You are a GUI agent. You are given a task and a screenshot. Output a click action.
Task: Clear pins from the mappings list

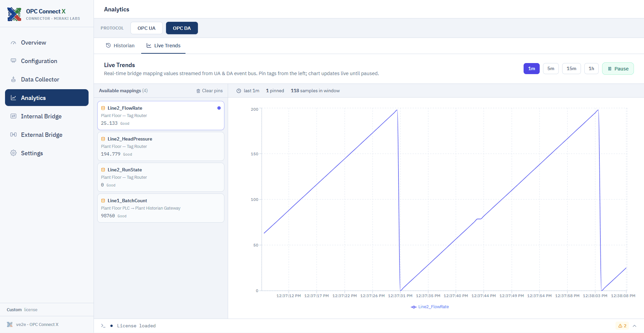pyautogui.click(x=210, y=91)
